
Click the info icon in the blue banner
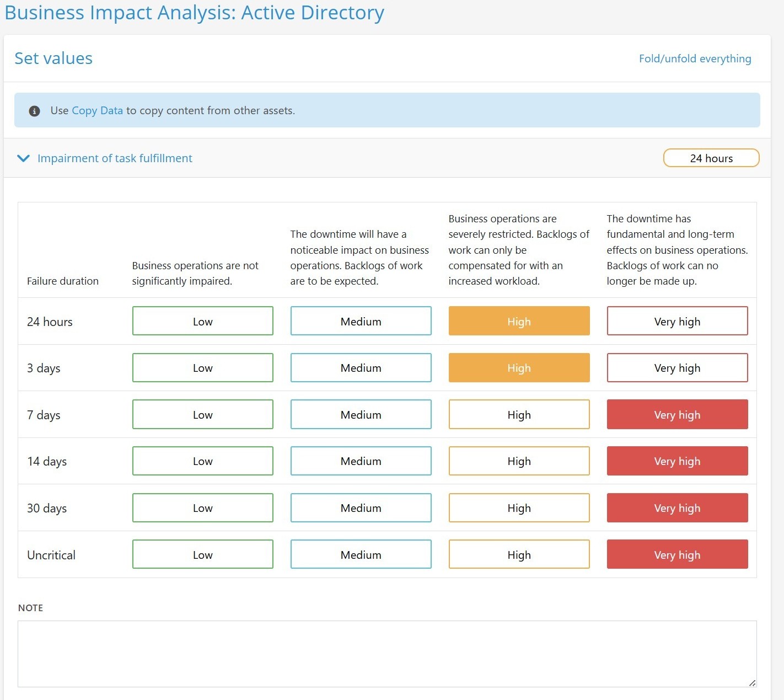[34, 111]
